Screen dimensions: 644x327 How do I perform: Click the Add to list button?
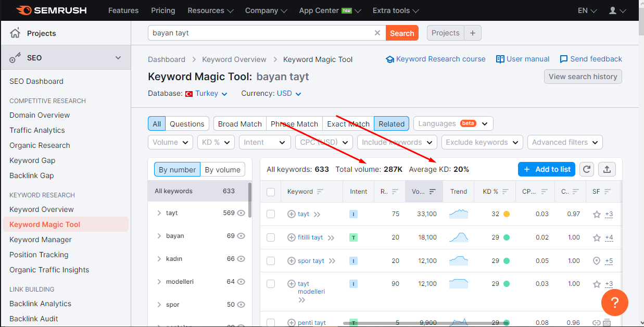click(547, 169)
